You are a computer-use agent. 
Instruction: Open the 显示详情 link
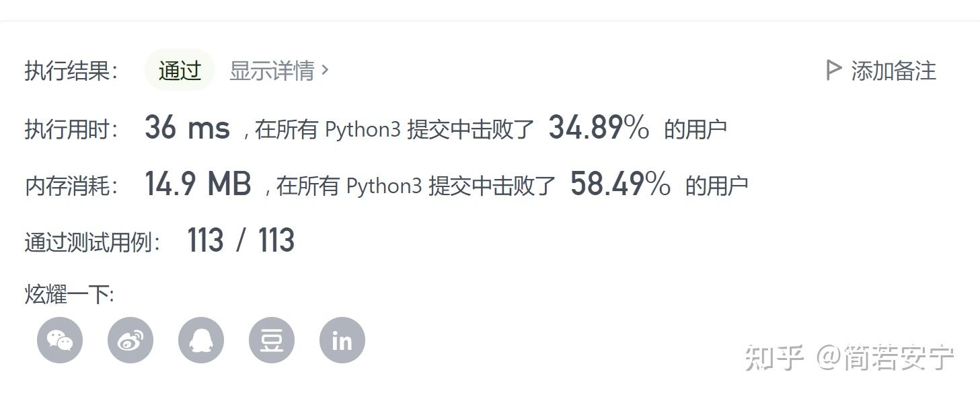pos(272,70)
